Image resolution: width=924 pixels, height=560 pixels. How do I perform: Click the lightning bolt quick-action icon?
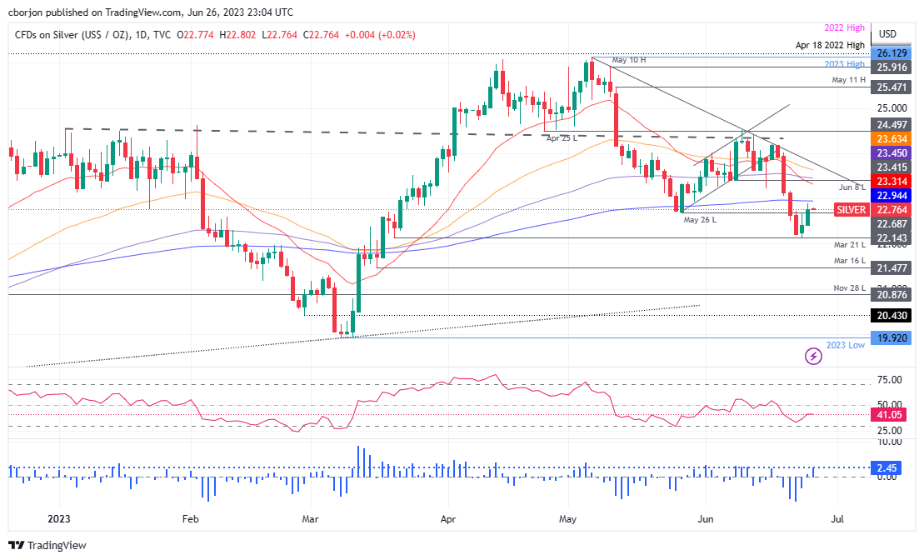coord(814,356)
